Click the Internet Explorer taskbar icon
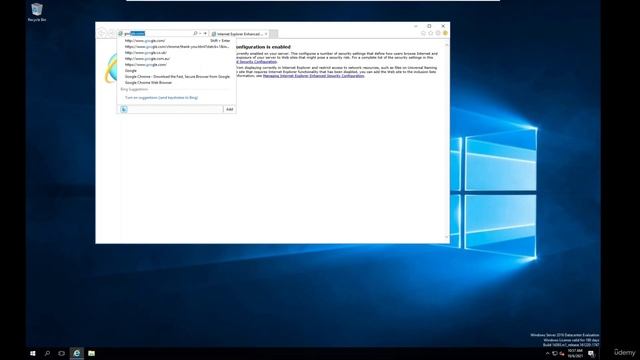This screenshot has height=360, width=640. point(76,353)
